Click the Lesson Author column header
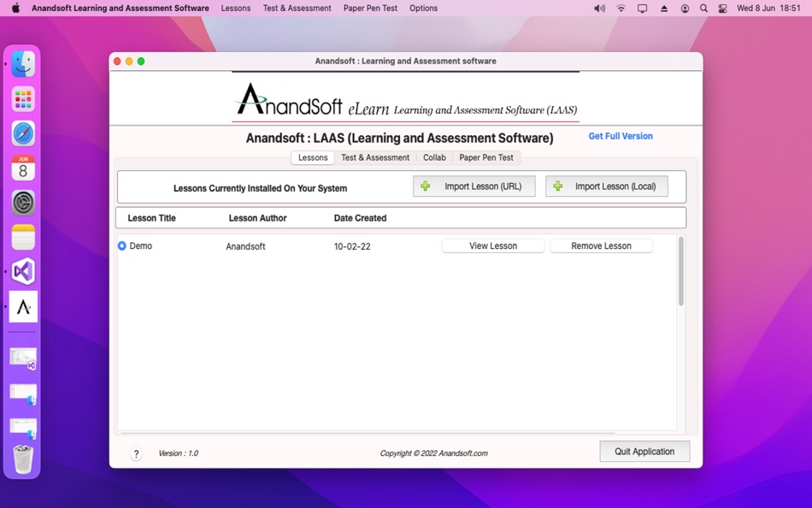Screen dimensions: 812x508 [x=257, y=218]
